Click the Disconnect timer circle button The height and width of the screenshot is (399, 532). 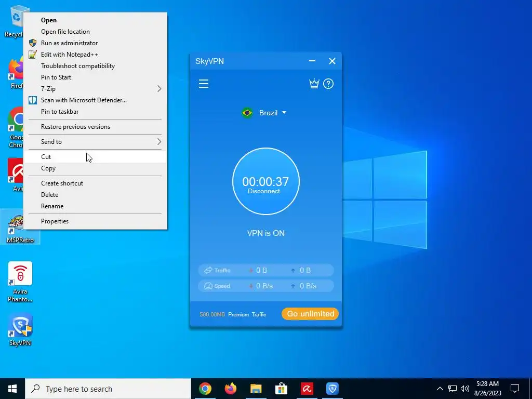coord(265,181)
